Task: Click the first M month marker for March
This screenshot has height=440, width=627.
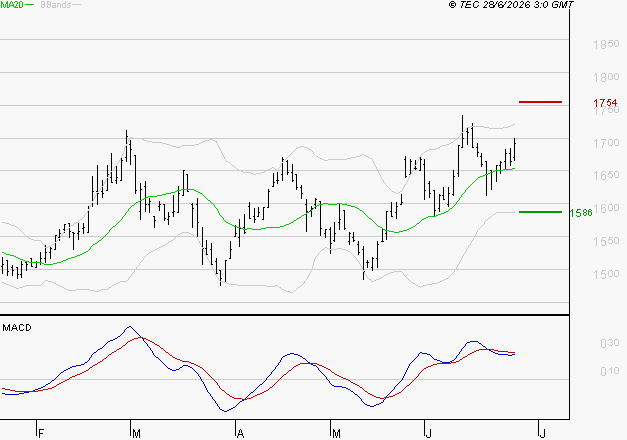Action: (136, 433)
